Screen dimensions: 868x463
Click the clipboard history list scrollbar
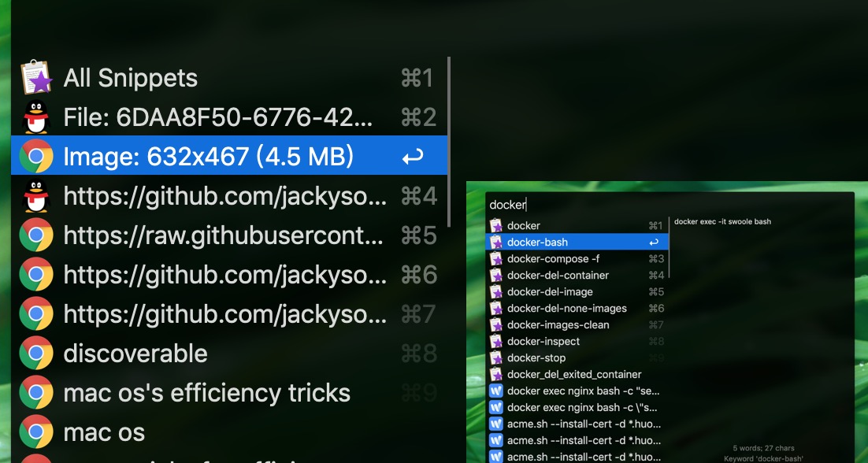[x=449, y=142]
